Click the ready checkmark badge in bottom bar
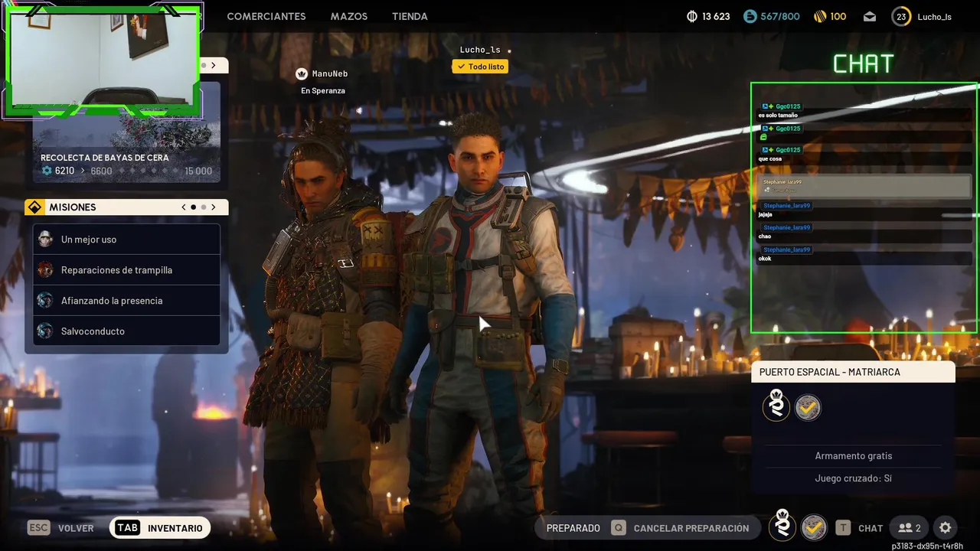This screenshot has width=980, height=551. [x=814, y=527]
